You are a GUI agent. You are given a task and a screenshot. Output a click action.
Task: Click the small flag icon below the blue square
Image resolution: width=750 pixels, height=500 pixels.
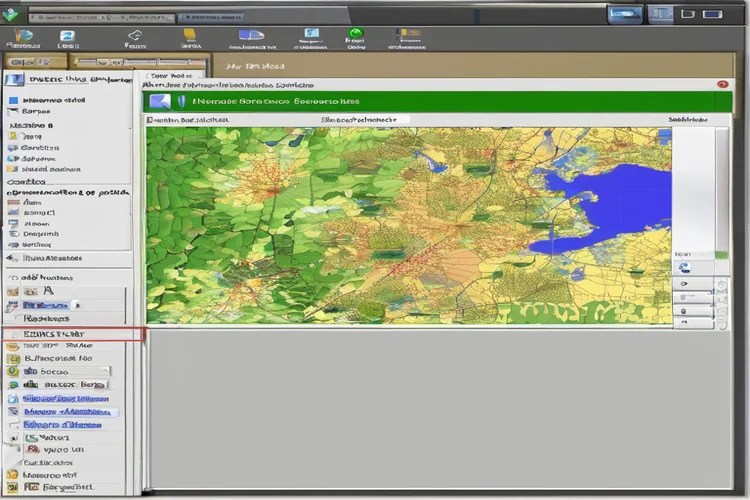coord(13,111)
